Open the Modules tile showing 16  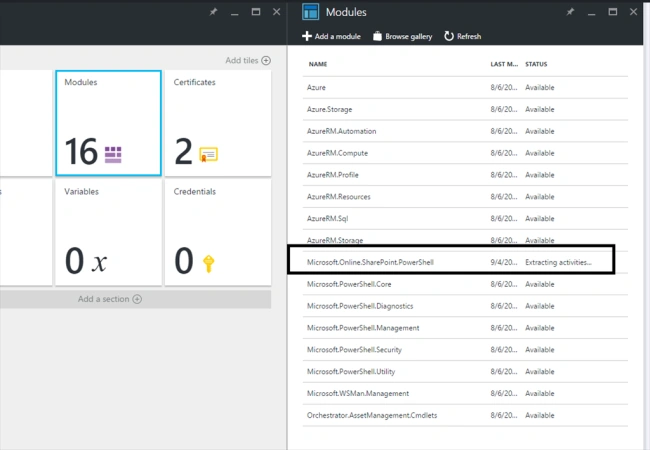[109, 123]
